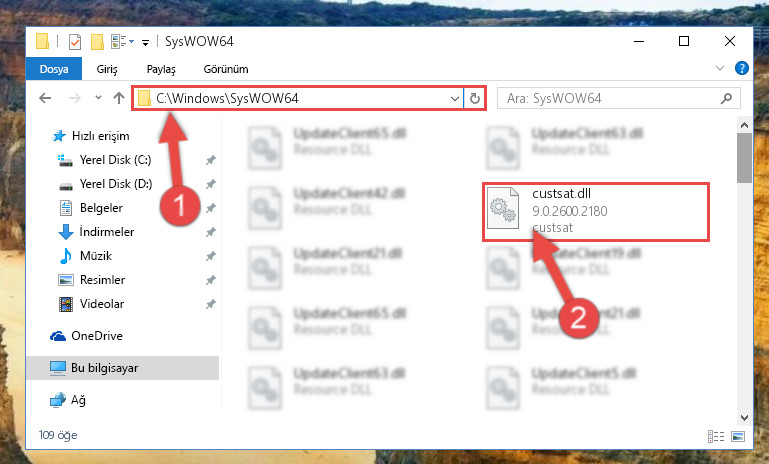Image resolution: width=769 pixels, height=464 pixels.
Task: Switch to large icons view in status bar
Action: (738, 436)
